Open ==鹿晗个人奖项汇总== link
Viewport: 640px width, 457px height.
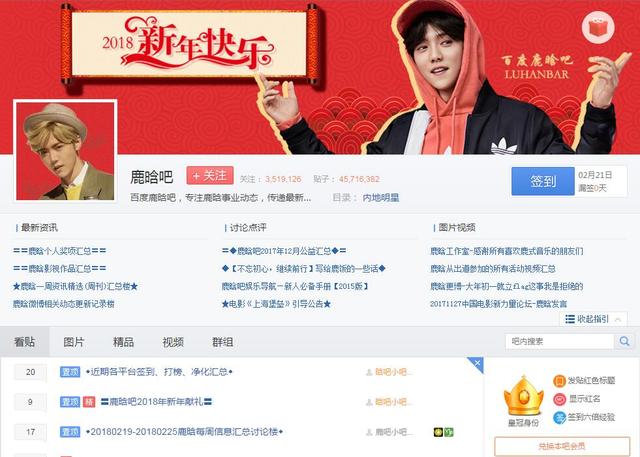(60, 251)
